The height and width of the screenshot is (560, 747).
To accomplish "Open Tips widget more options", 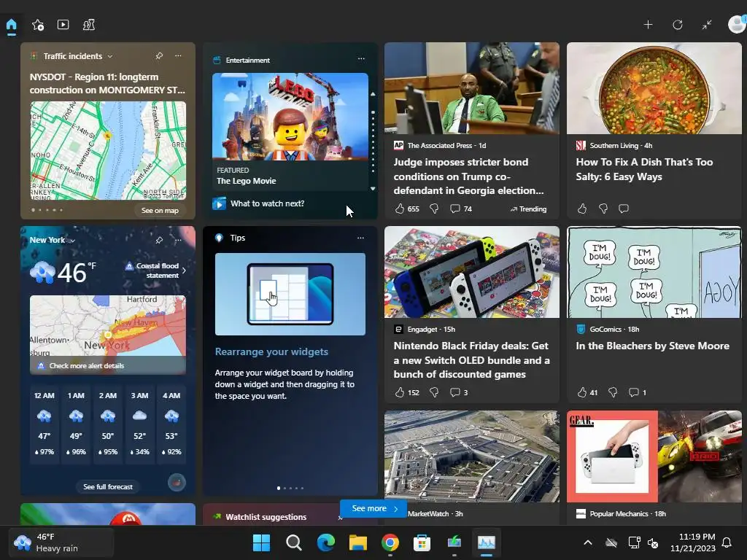I will pos(360,238).
